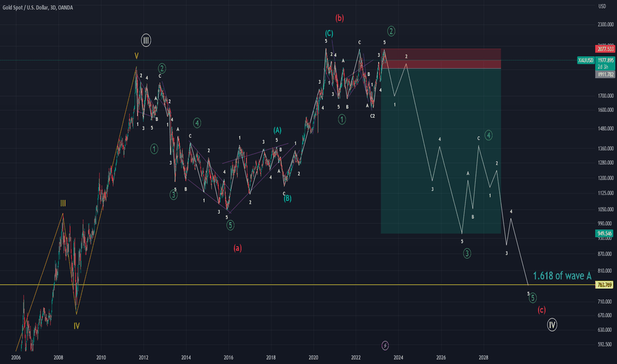
Task: Click the 1360.000 price axis label
Action: click(605, 148)
